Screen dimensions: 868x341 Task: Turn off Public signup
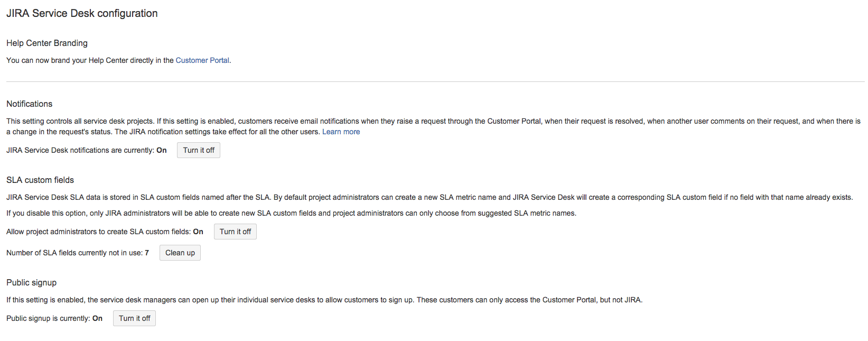pos(134,318)
